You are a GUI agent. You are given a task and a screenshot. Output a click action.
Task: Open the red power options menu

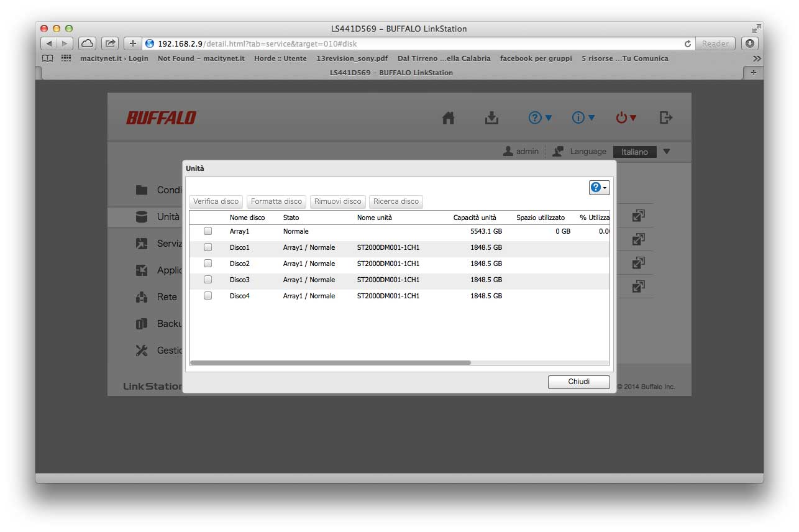pos(626,117)
